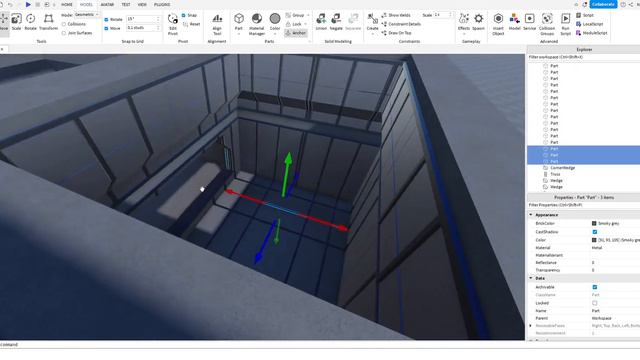640x360 pixels.
Task: Open the Service insert dialog
Action: click(529, 22)
